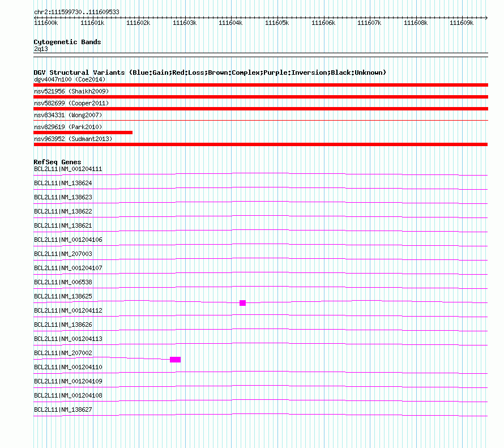This screenshot has height=448, width=504.
Task: Click the 111600k ruler tick label
Action: [x=46, y=23]
